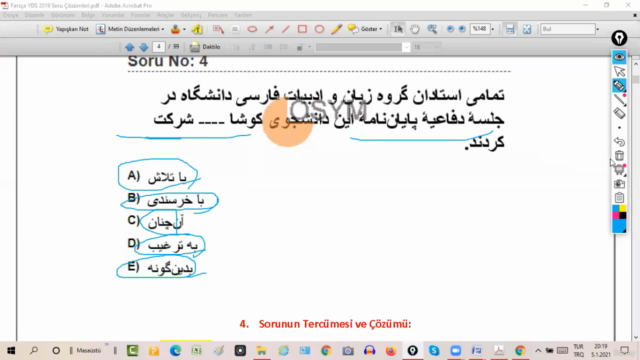Go to previous page with up arrow
The image size is (640, 360).
[x=130, y=47]
